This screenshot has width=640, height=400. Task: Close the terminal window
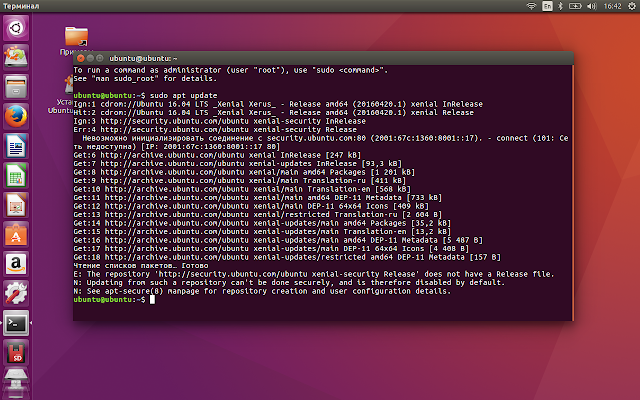tap(80, 58)
